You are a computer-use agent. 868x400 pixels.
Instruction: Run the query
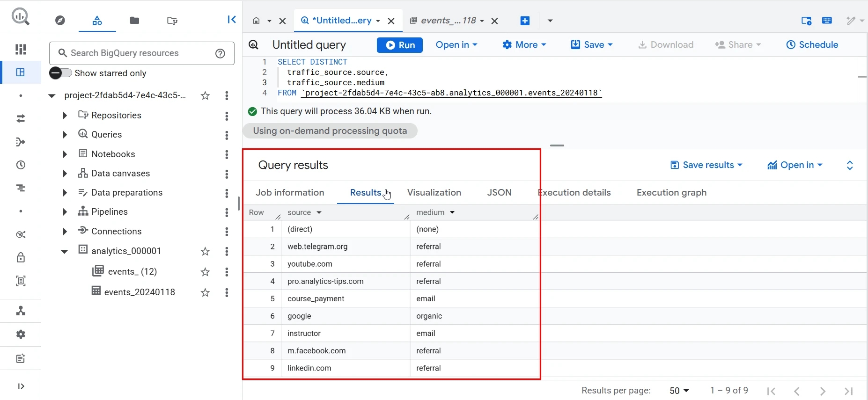click(400, 45)
